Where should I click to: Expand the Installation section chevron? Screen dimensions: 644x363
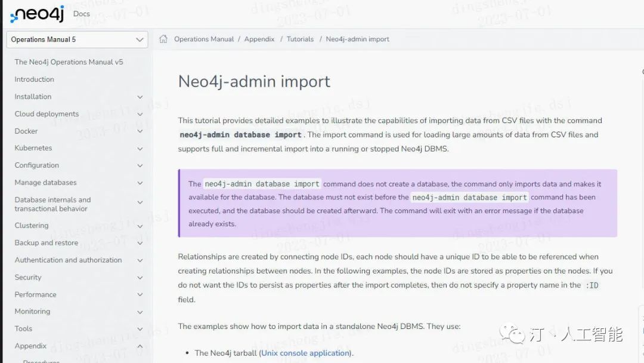tap(140, 97)
